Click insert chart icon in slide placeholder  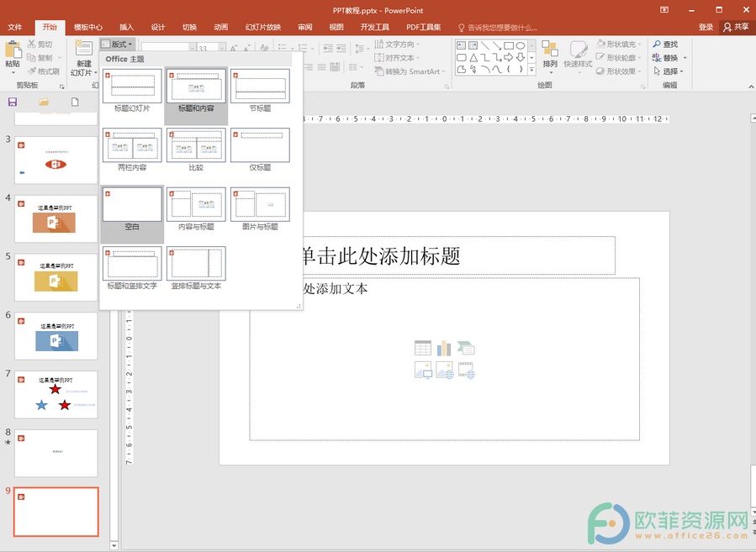[x=444, y=348]
